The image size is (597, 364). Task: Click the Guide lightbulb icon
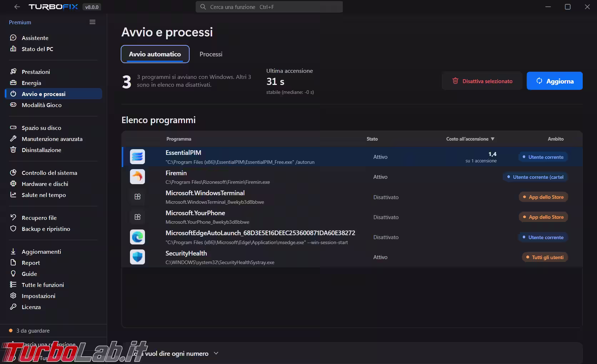pyautogui.click(x=13, y=274)
